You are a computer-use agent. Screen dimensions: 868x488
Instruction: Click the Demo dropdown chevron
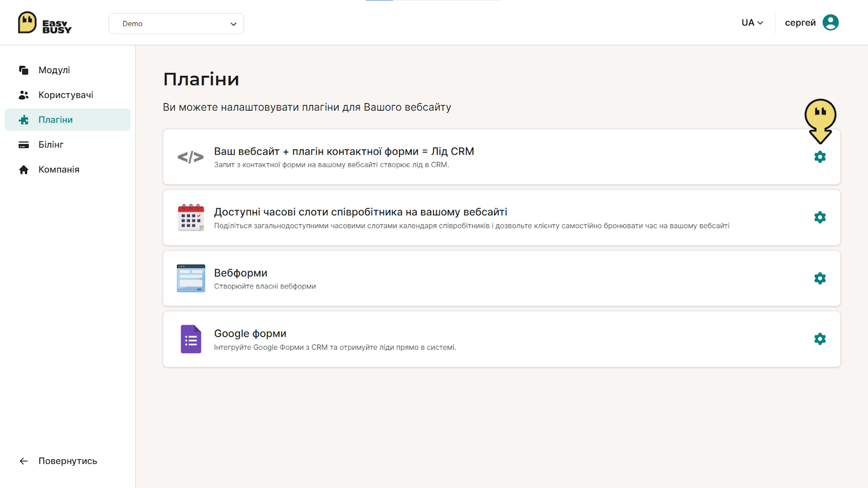click(233, 24)
